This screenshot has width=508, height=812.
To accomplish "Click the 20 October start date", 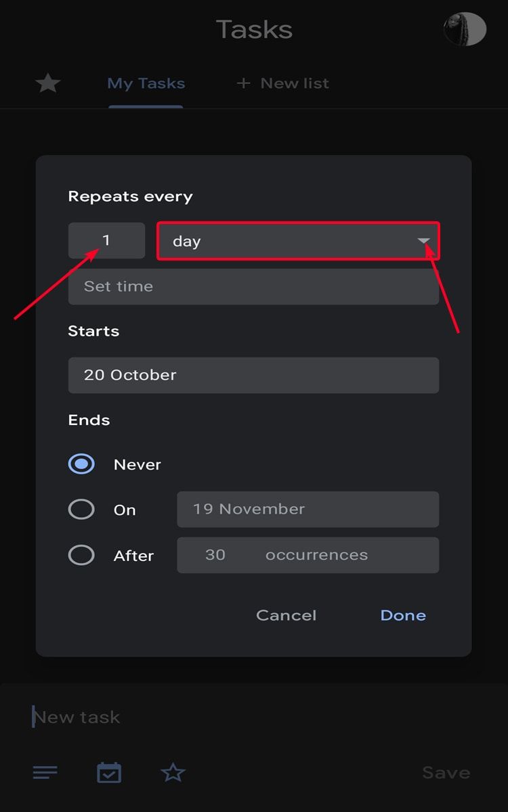I will pos(254,375).
